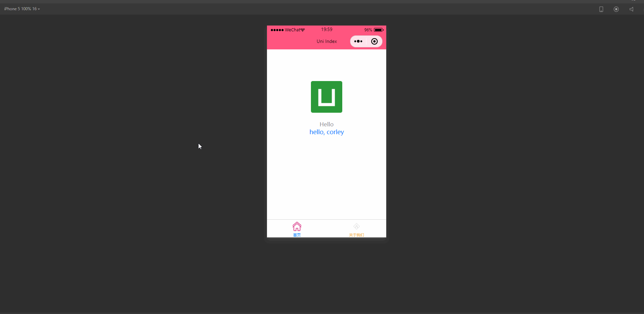Image resolution: width=644 pixels, height=314 pixels.
Task: Click the WiFi signal icon in status bar
Action: (303, 30)
